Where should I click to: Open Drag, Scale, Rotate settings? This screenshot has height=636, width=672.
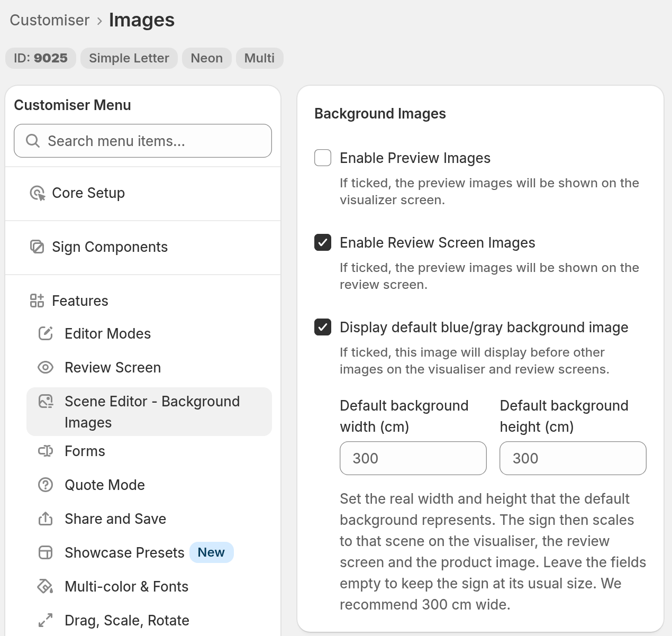[x=149, y=620]
